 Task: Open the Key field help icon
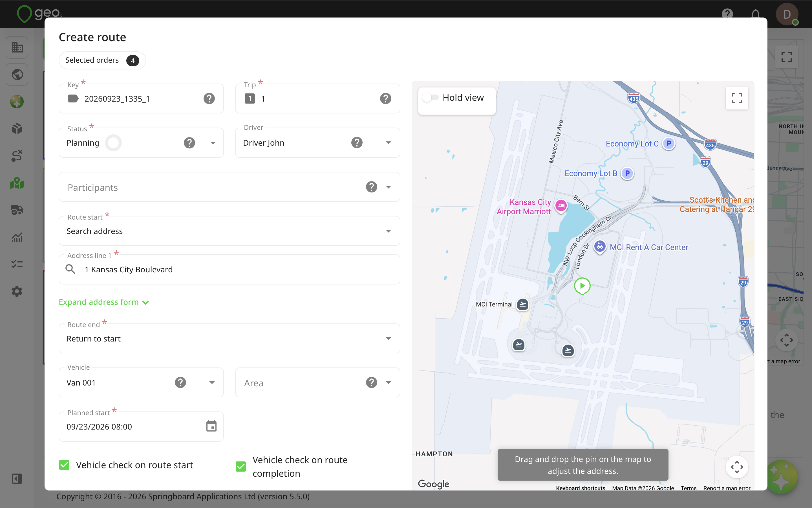tap(209, 98)
